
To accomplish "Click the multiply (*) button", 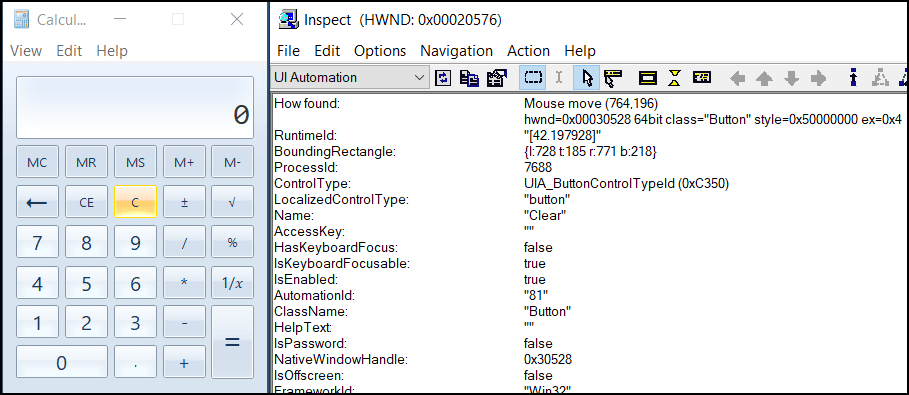I will point(184,282).
